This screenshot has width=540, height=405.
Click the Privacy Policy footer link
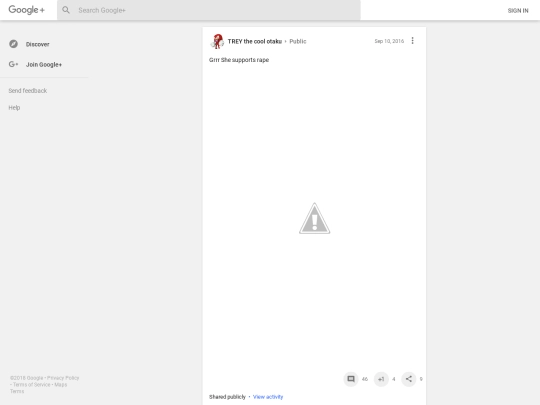[x=63, y=378]
